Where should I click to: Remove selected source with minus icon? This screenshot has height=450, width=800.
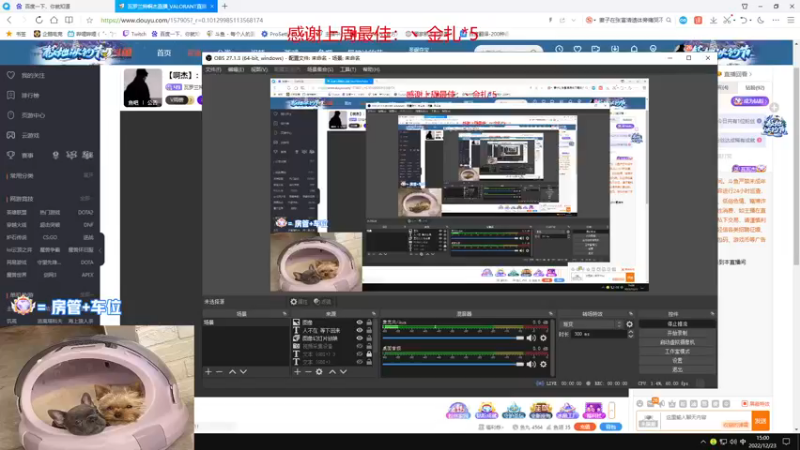point(308,372)
